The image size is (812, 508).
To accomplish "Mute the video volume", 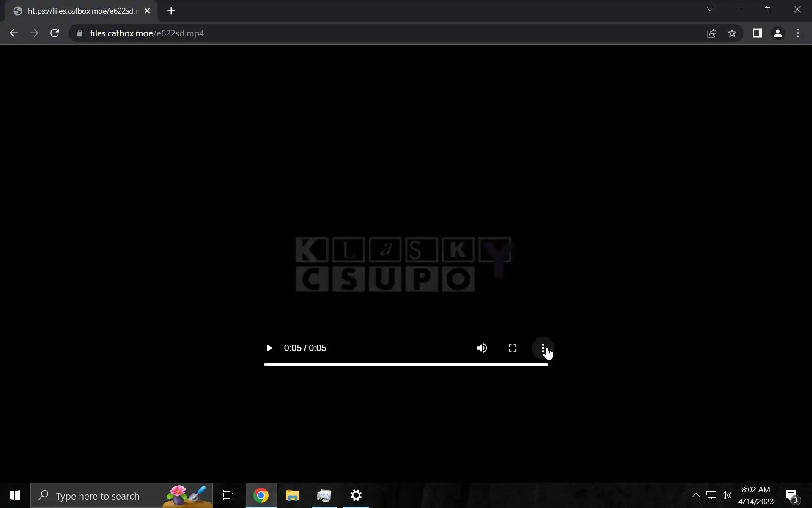I will tap(482, 348).
